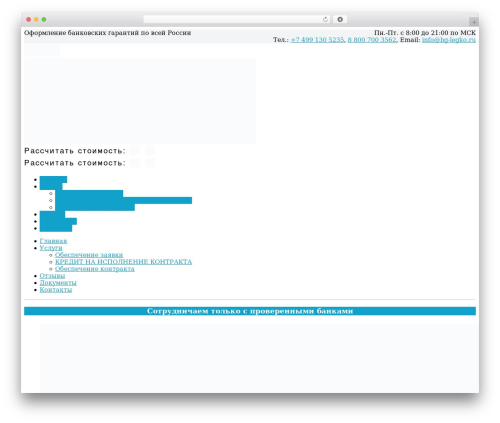Click the longest blue bar in the menu
The image size is (500, 423).
pos(123,200)
